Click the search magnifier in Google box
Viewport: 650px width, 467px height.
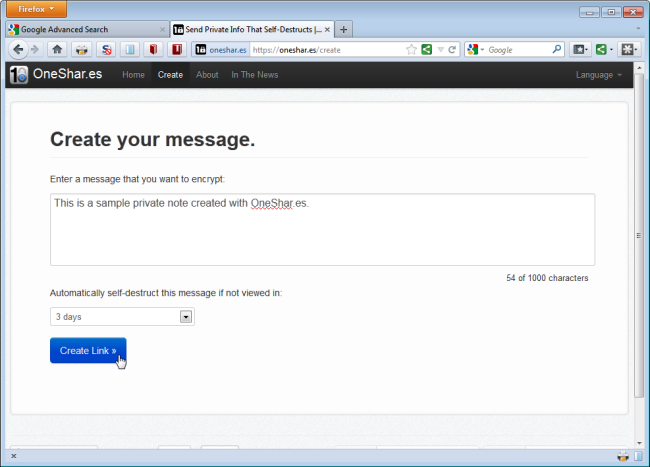557,50
